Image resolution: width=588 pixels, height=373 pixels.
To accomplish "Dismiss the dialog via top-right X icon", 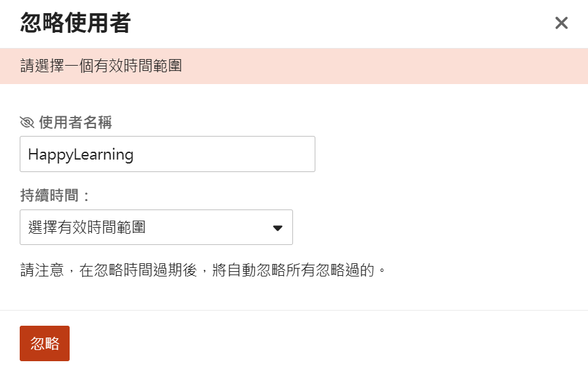I will coord(561,24).
